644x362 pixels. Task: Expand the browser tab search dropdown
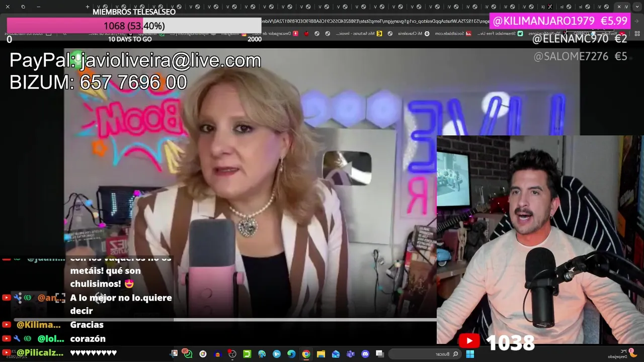click(637, 7)
